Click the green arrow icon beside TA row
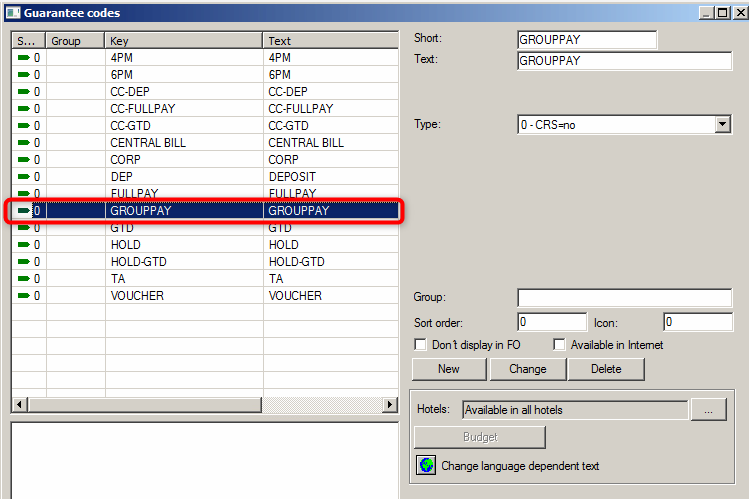The image size is (749, 499). 24,279
